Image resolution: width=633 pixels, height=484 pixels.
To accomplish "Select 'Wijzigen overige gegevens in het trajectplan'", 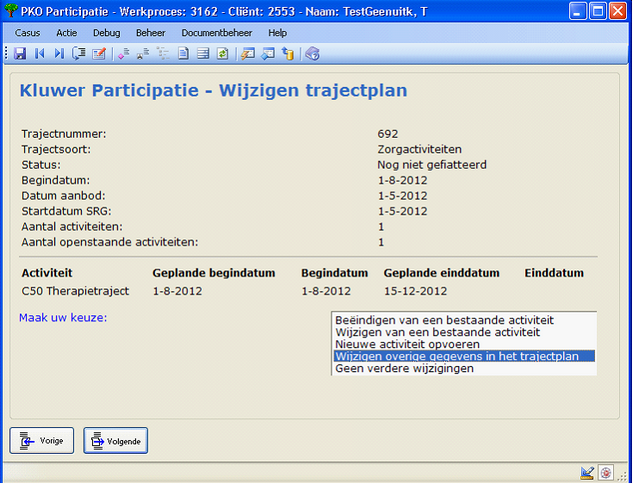I will [x=464, y=356].
